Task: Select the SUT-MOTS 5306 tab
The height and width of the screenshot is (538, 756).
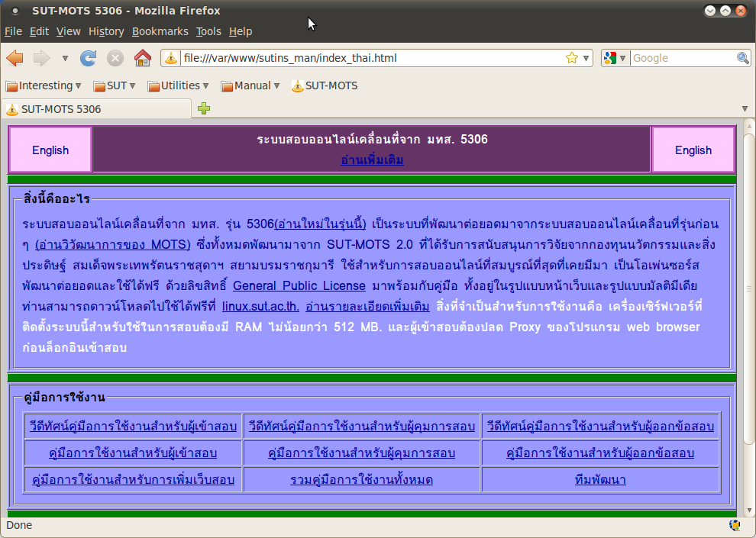Action: [96, 109]
